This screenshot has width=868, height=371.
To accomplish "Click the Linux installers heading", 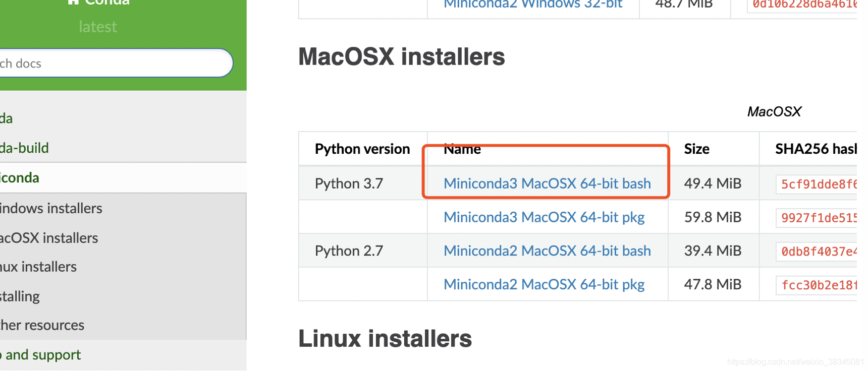I will click(385, 338).
